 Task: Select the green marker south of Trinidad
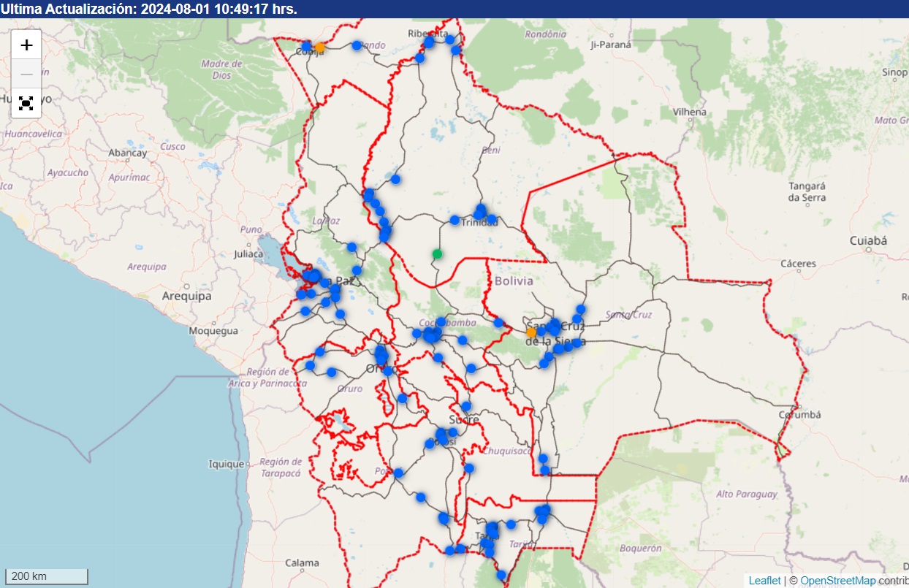click(x=437, y=253)
